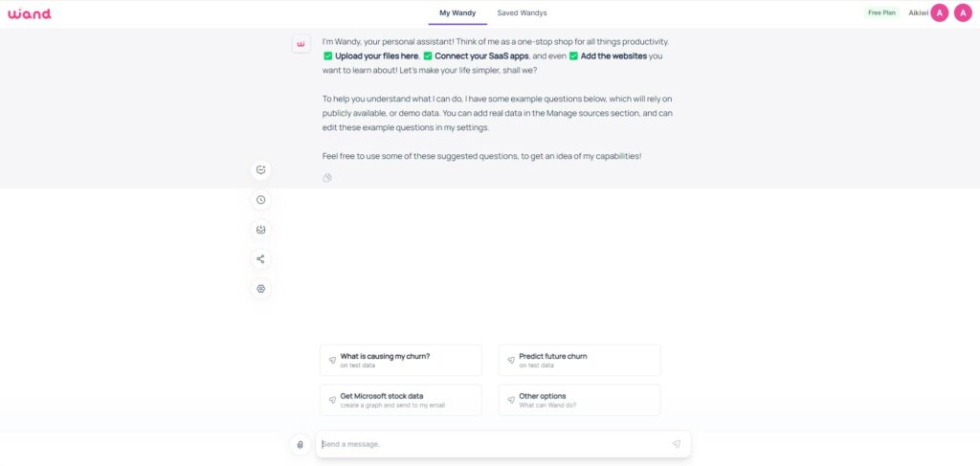This screenshot has width=980, height=466.
Task: Click the save Wandy inbox icon
Action: tap(260, 230)
